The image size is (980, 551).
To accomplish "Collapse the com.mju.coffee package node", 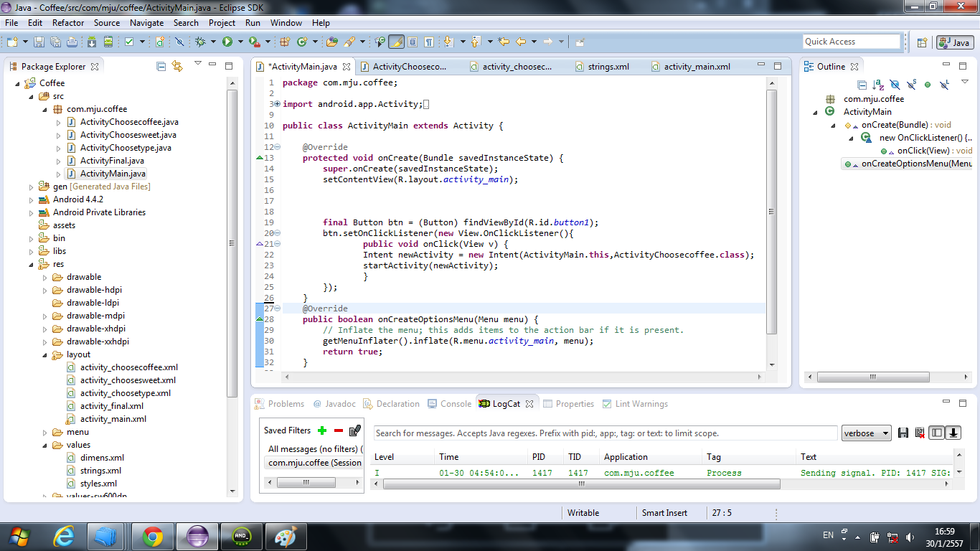I will click(x=44, y=109).
